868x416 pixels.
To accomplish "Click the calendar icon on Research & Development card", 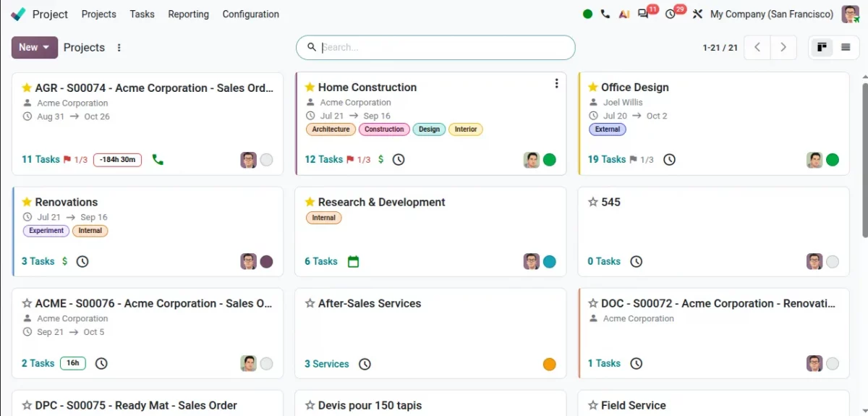I will [353, 261].
